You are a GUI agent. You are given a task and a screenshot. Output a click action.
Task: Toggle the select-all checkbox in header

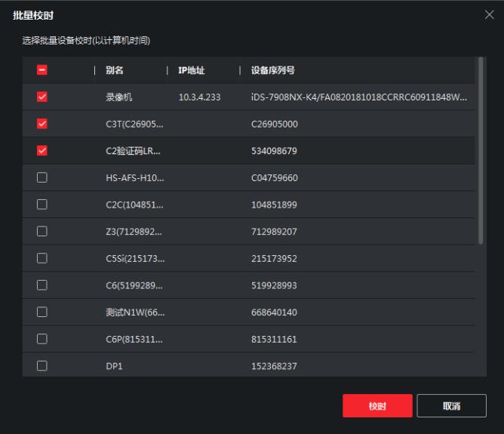tap(41, 71)
